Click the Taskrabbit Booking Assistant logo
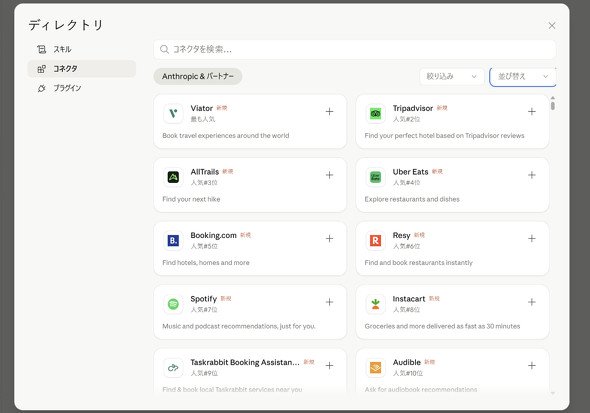Image resolution: width=590 pixels, height=413 pixels. pos(173,367)
